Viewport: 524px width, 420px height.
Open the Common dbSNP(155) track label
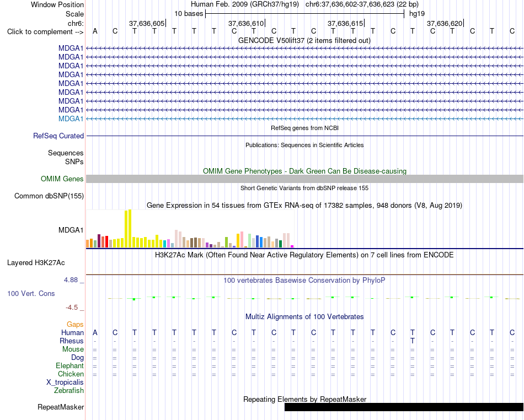pos(49,196)
